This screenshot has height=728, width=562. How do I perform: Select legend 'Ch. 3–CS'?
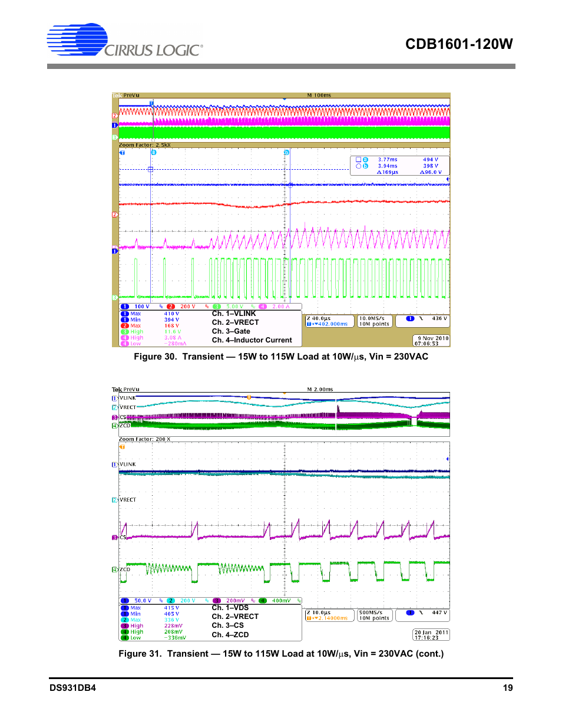[228, 625]
